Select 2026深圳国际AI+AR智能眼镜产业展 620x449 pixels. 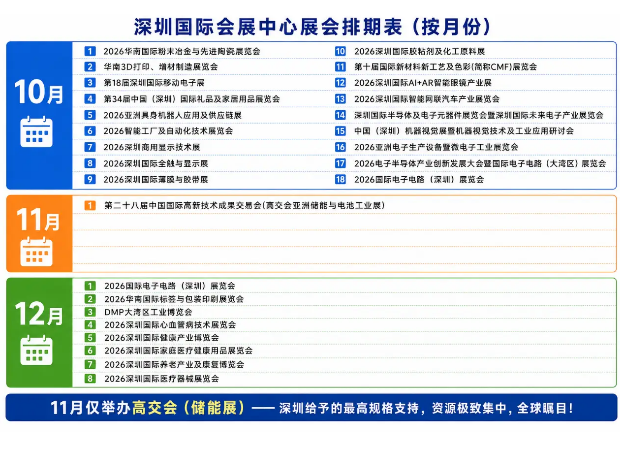423,83
